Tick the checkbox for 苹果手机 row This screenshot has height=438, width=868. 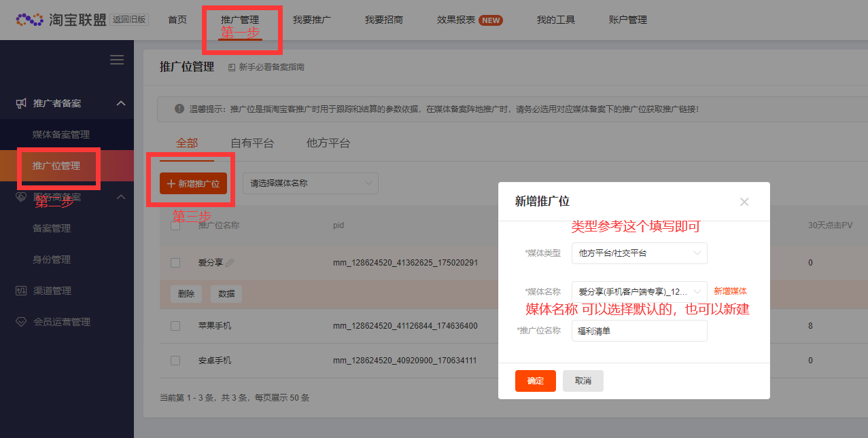click(175, 326)
